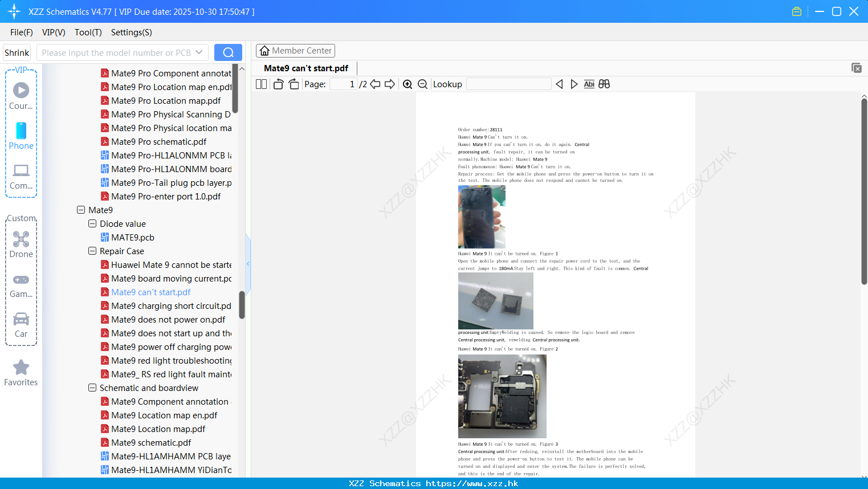The height and width of the screenshot is (489, 868).
Task: Open the File menu
Action: [22, 32]
